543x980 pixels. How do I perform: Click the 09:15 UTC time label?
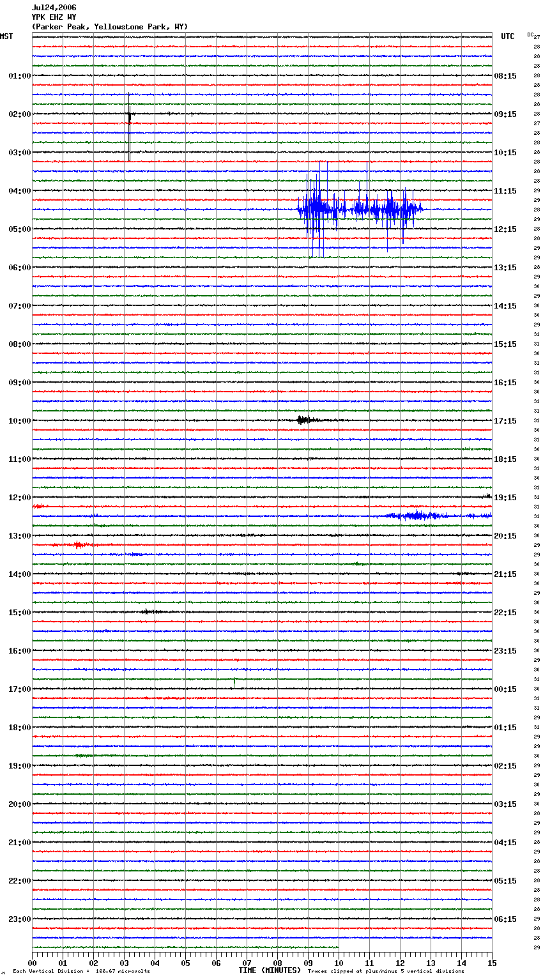(505, 114)
